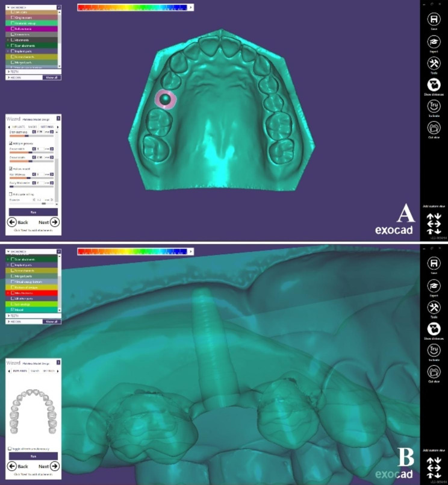Click the Run button in panel B wizard

click(x=33, y=456)
